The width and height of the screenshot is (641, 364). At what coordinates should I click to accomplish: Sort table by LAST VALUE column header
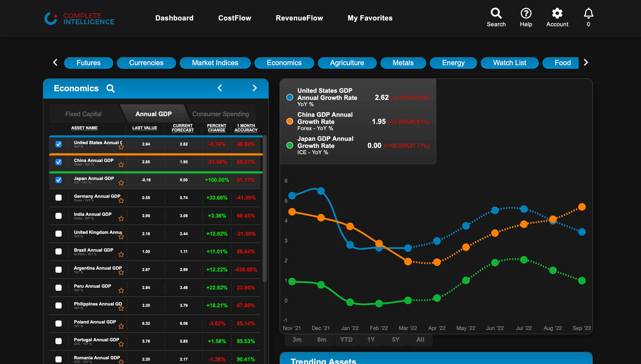pos(144,128)
